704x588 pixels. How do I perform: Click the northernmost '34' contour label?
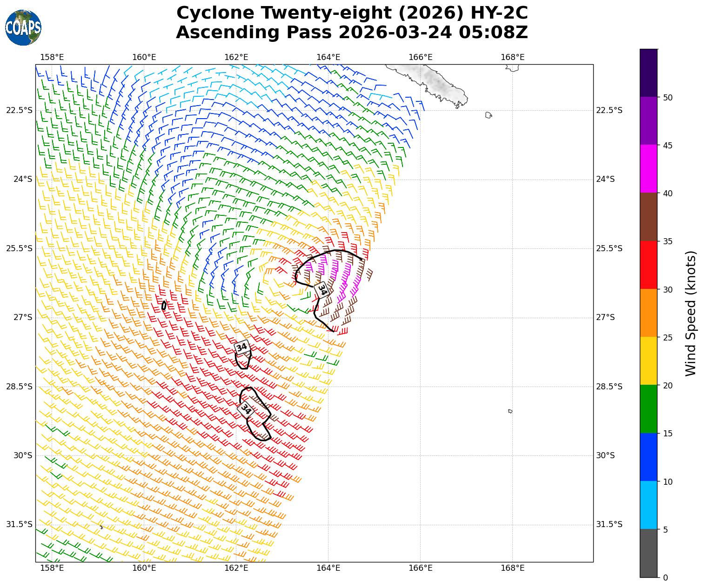point(322,289)
